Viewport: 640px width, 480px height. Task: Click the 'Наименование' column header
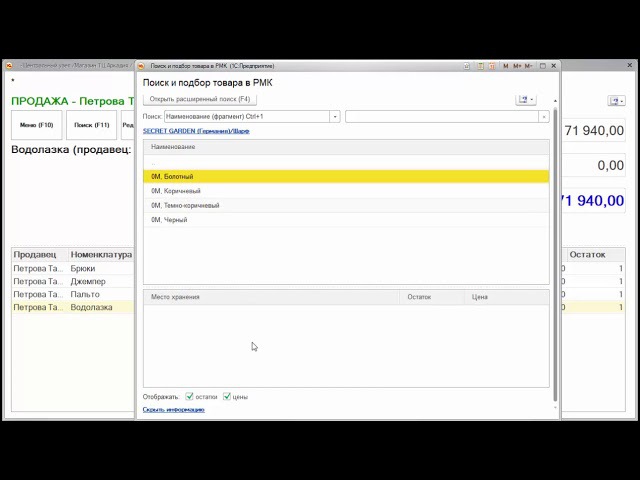[x=173, y=147]
